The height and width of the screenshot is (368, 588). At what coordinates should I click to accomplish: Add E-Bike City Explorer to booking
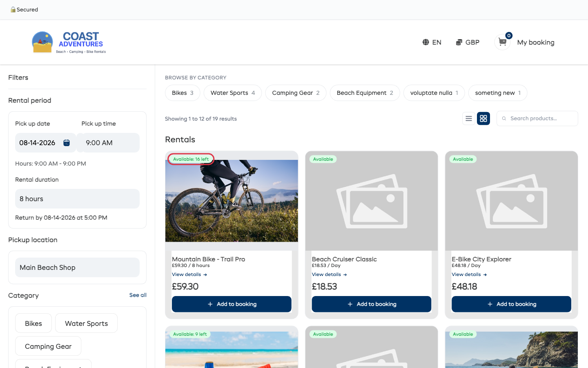[511, 304]
